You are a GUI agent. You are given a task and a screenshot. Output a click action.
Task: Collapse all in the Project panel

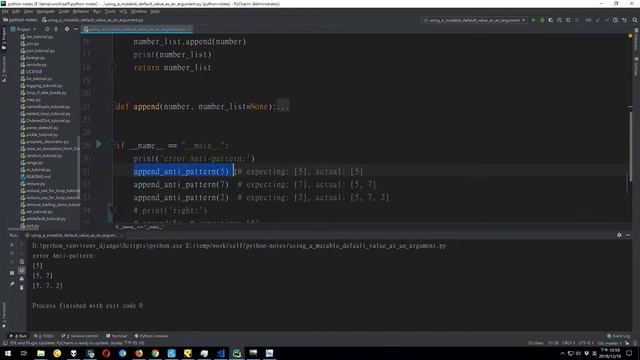(x=56, y=29)
